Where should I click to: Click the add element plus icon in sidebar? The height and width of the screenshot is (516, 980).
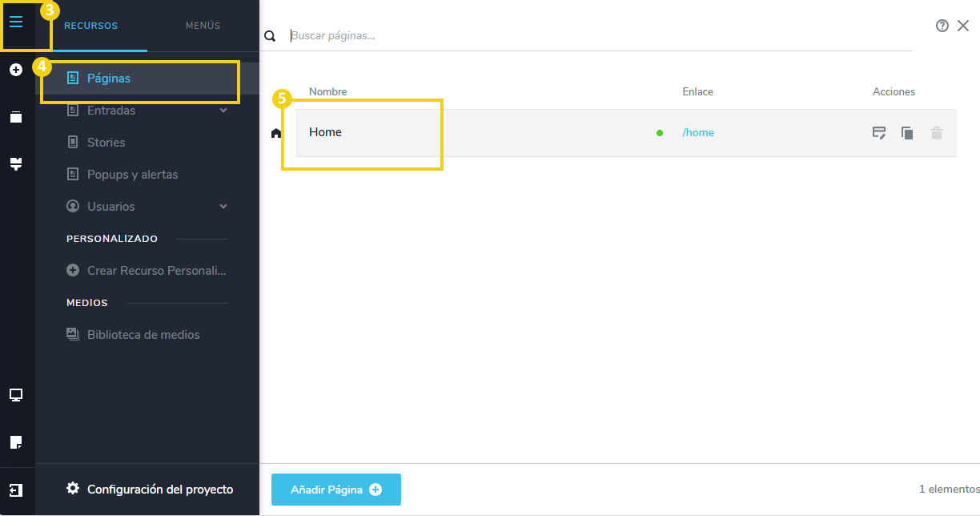click(x=16, y=71)
